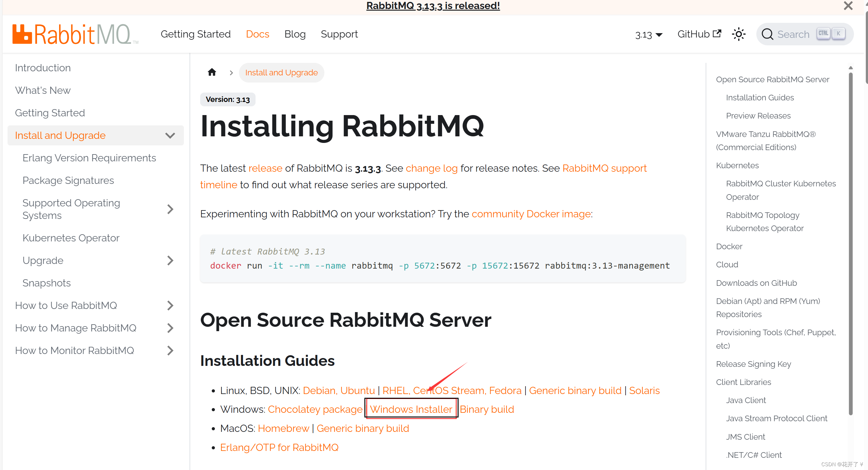Jump to RabbitMQ Topology Kubernetes Operator TOC entry
The height and width of the screenshot is (470, 868).
point(764,222)
